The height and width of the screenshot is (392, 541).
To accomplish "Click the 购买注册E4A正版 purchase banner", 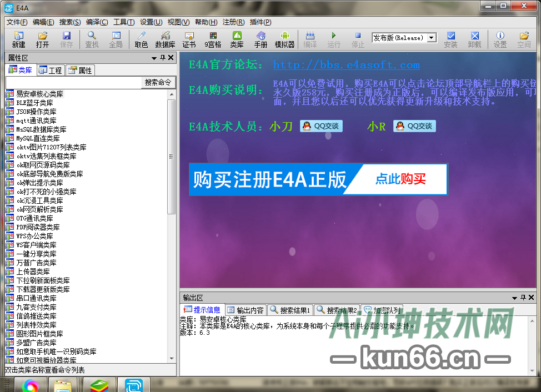I will (x=318, y=179).
